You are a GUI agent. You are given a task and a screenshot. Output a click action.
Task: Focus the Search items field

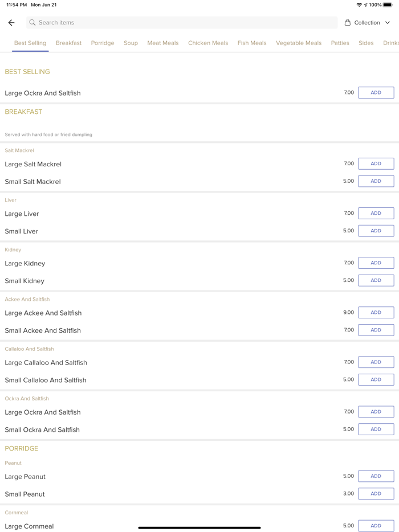click(x=182, y=23)
